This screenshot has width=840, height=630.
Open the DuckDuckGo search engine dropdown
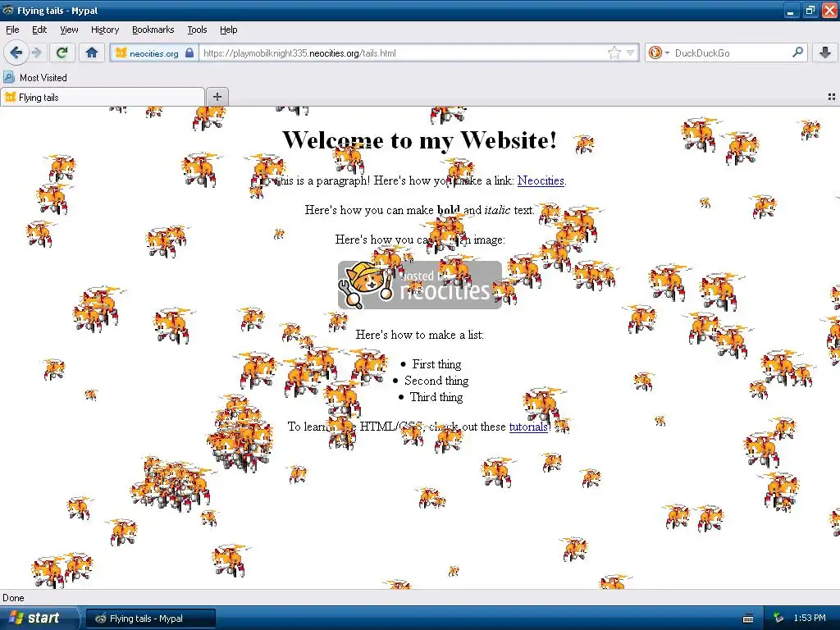659,52
